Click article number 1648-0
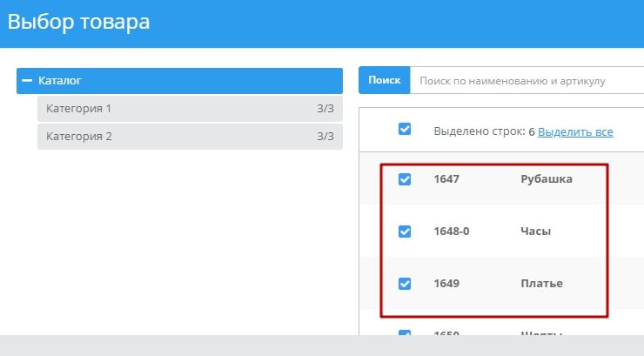This screenshot has height=356, width=644. (x=451, y=232)
